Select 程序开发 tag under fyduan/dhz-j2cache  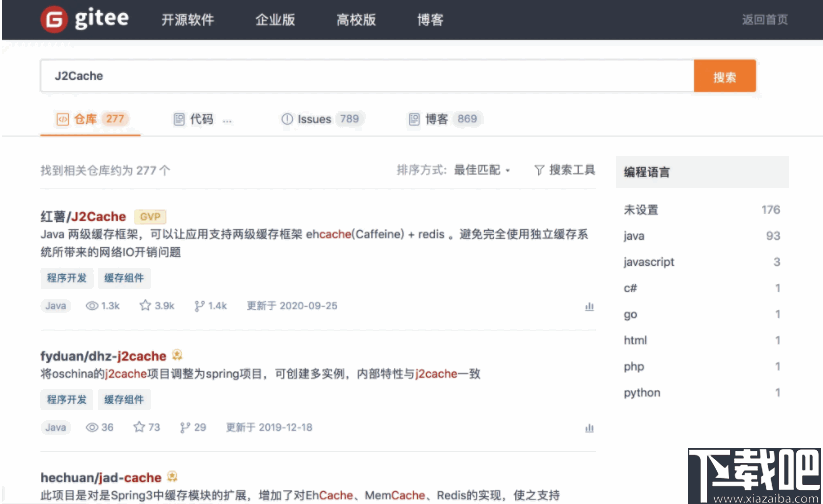click(67, 400)
